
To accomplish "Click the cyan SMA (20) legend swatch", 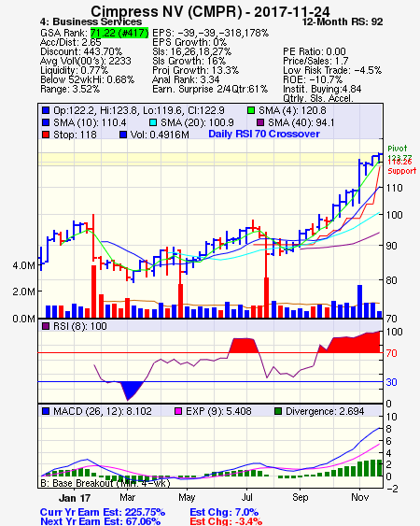I will point(153,122).
